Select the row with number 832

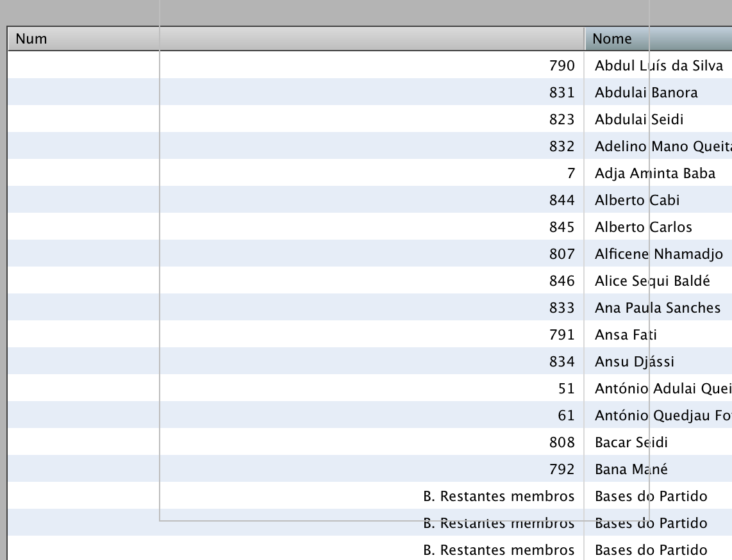[x=370, y=146]
